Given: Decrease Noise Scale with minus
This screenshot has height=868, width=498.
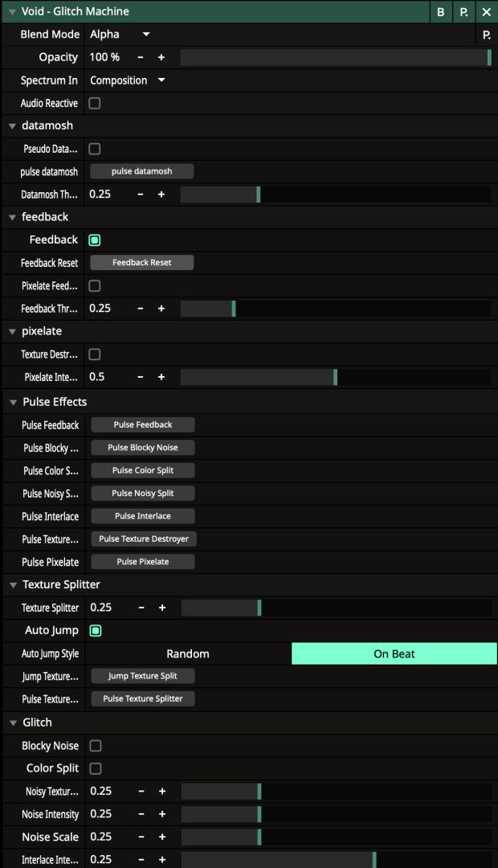Looking at the screenshot, I should (141, 837).
